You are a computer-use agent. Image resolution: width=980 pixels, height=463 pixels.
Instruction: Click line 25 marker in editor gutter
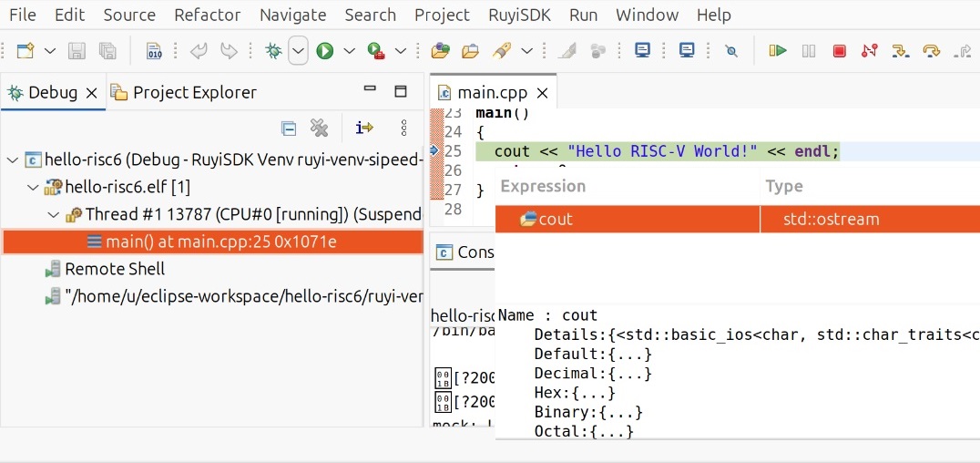tap(435, 150)
